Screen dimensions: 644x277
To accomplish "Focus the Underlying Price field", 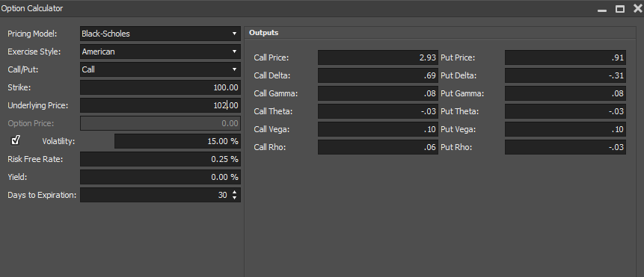I will 160,105.
